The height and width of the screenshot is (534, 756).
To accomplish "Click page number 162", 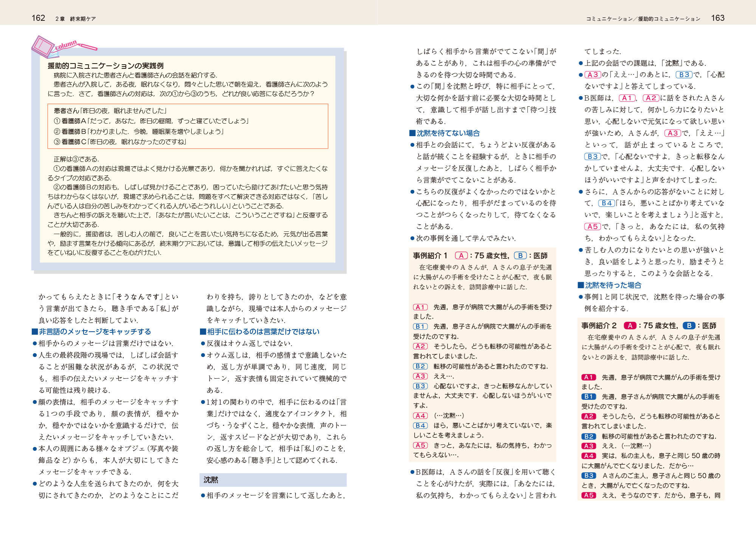I will click(38, 18).
